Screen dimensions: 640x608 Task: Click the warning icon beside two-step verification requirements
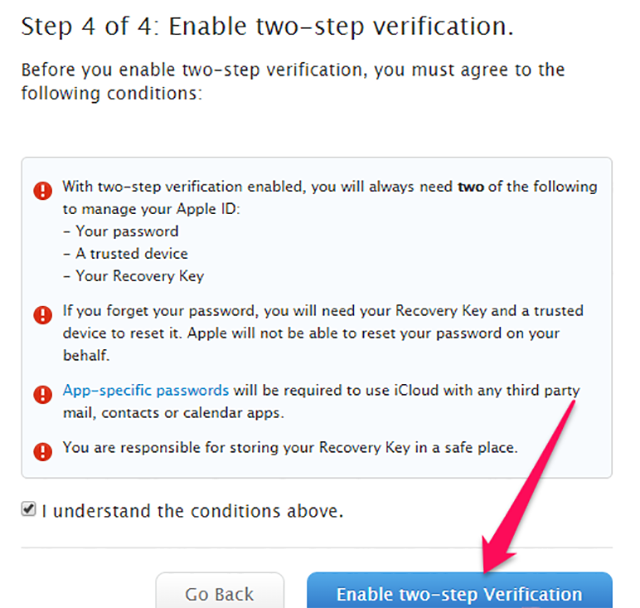coord(42,191)
